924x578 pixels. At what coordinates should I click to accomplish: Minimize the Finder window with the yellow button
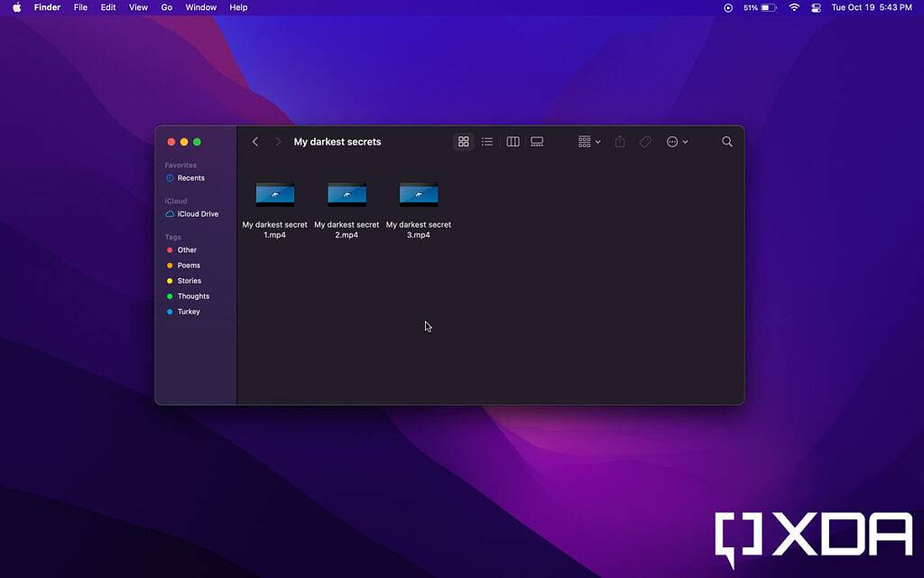click(184, 142)
